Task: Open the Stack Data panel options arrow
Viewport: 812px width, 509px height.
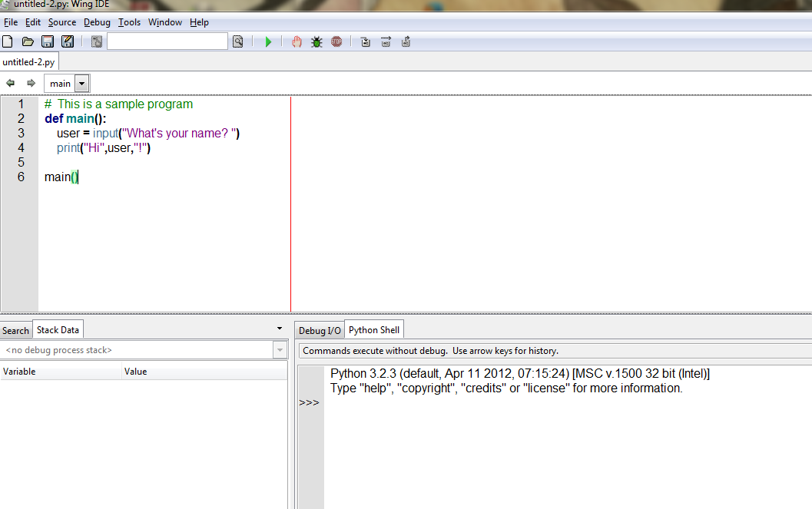Action: pyautogui.click(x=280, y=329)
